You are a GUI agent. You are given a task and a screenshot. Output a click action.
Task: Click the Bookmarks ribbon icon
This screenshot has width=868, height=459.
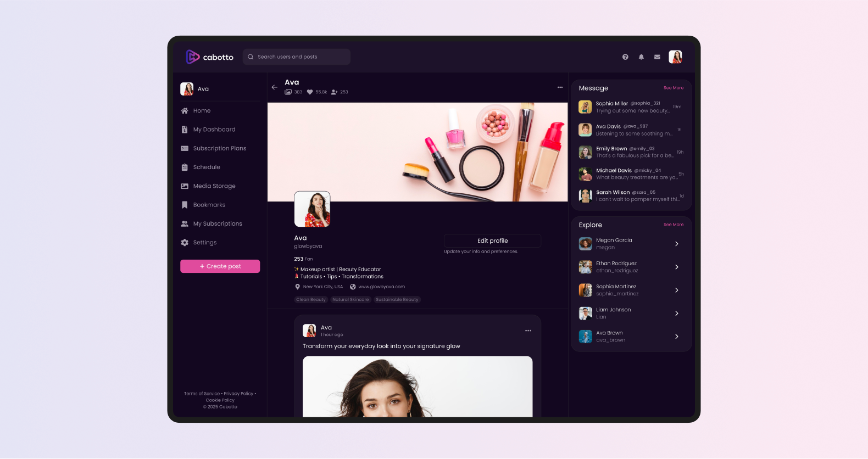(185, 205)
